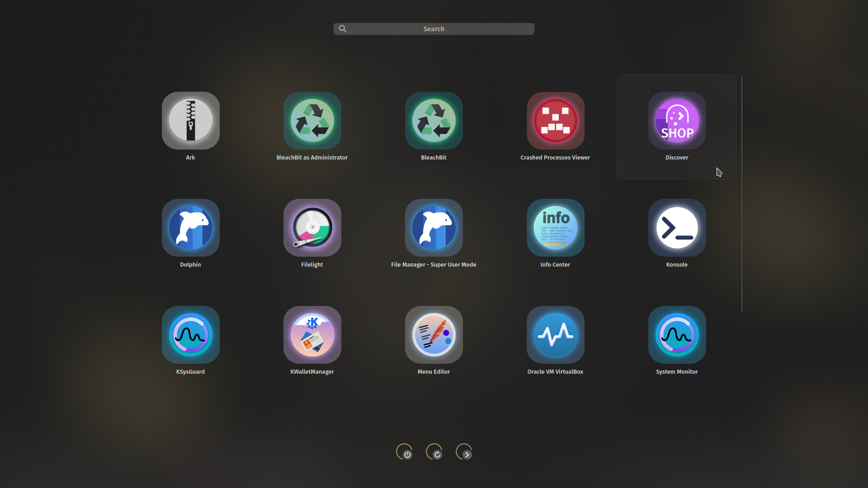Click the "System Monitor" text label
This screenshot has height=488, width=868.
click(x=677, y=372)
